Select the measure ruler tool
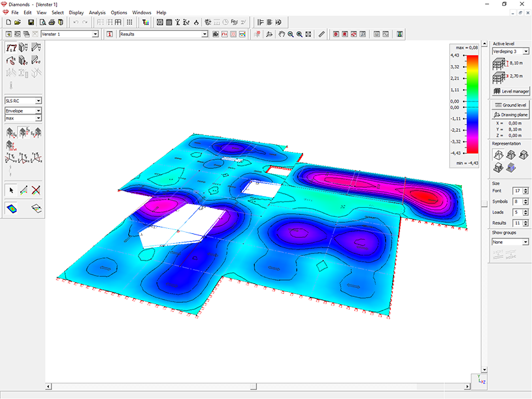532x399 pixels. point(321,34)
